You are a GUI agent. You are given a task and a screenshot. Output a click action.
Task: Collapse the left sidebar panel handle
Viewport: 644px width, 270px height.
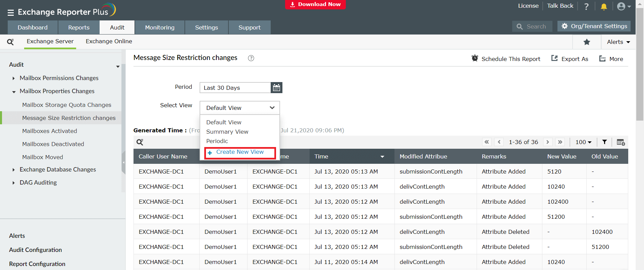pyautogui.click(x=123, y=162)
